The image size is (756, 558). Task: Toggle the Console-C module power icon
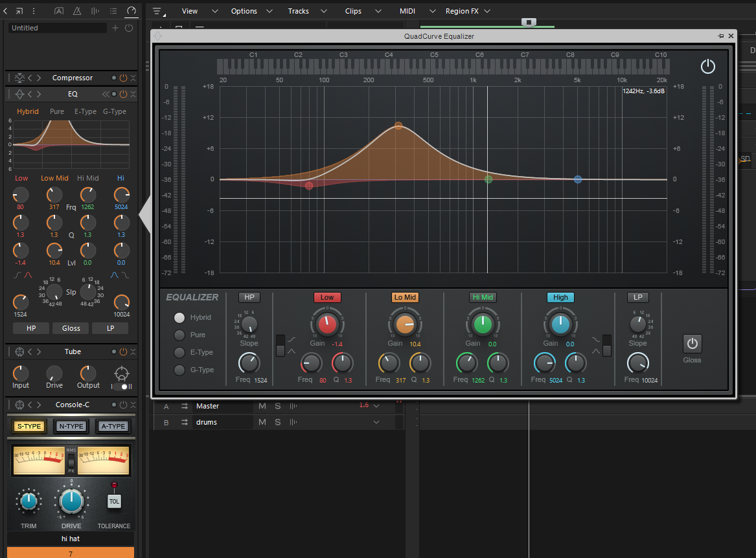[123, 405]
